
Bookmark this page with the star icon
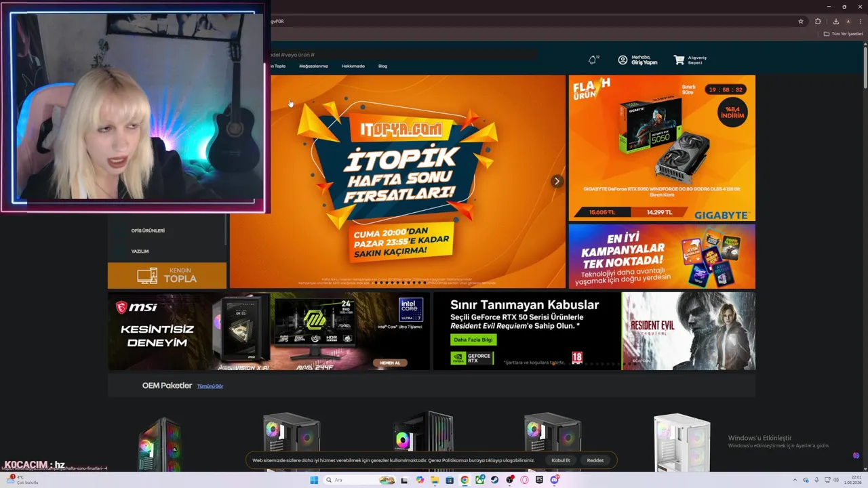[801, 21]
